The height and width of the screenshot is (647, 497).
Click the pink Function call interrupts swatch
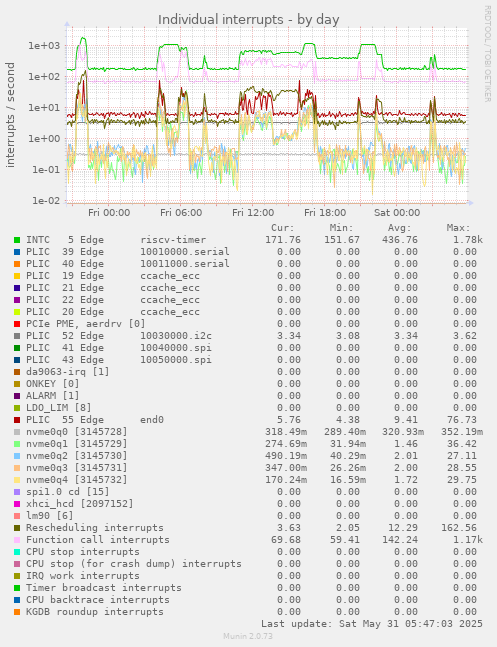pyautogui.click(x=17, y=540)
